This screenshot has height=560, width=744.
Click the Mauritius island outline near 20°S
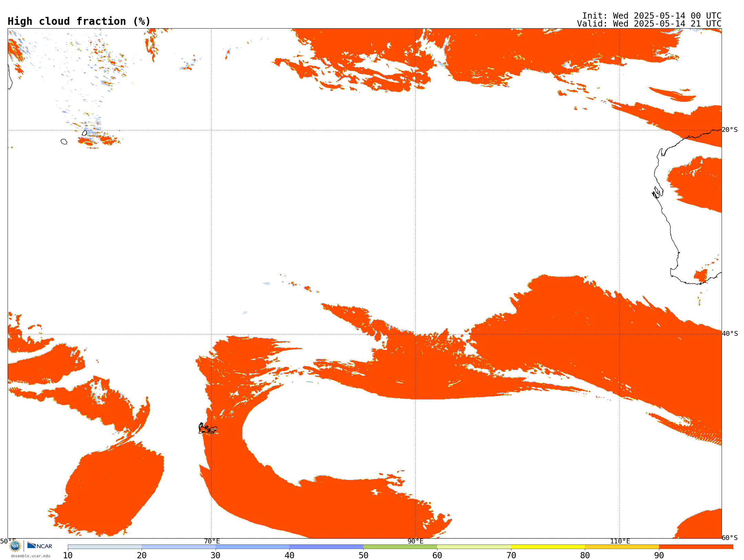tap(84, 133)
